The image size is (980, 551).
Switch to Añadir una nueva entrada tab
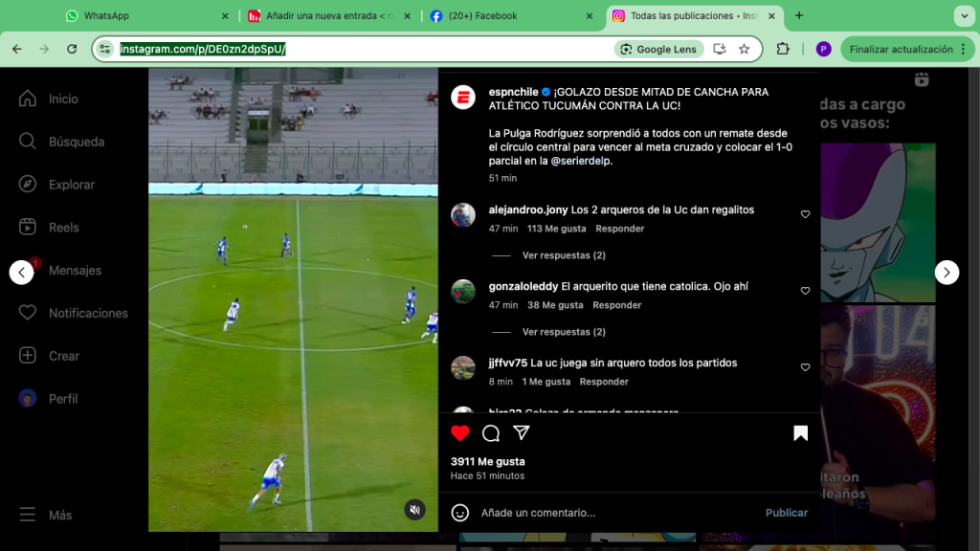tap(329, 15)
